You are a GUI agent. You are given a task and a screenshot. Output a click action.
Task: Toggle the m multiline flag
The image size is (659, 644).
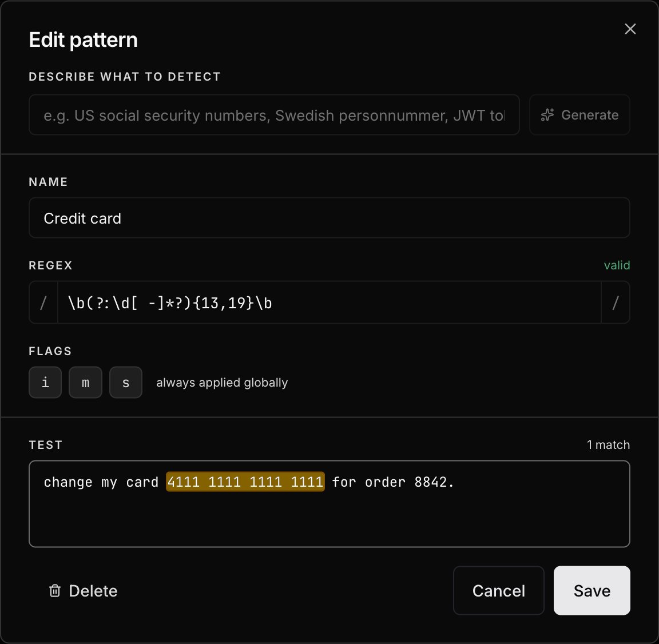coord(85,382)
